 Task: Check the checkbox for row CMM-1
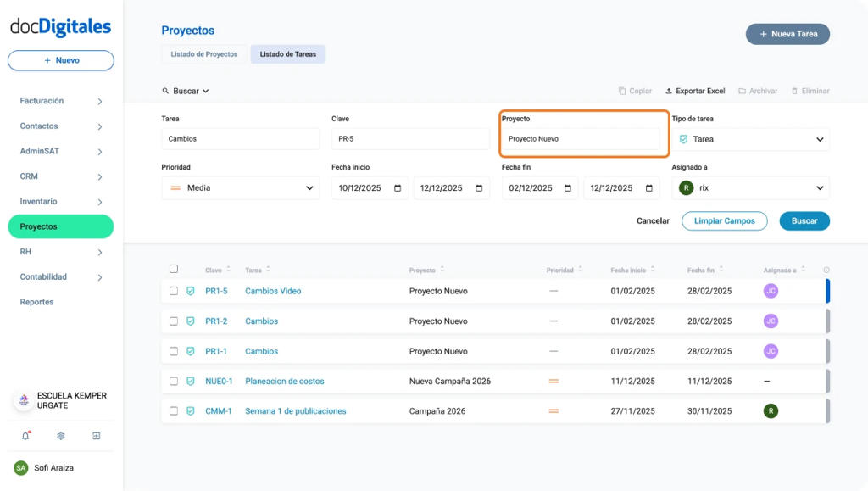click(175, 411)
